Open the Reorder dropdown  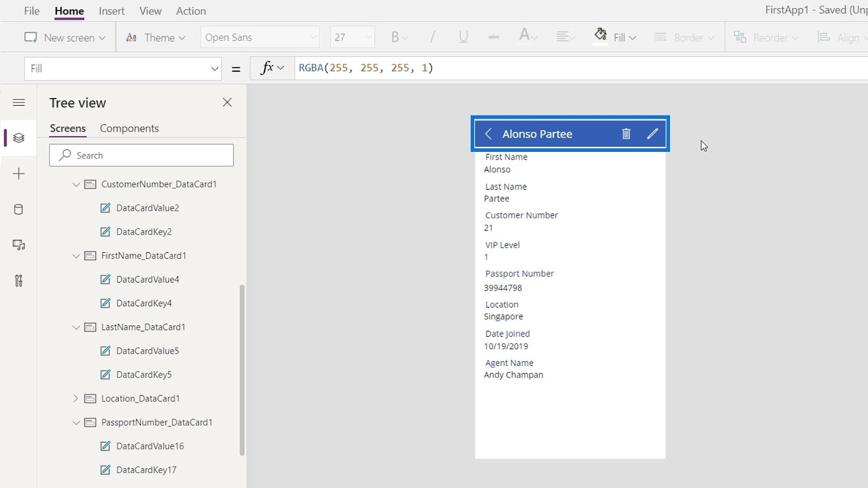point(766,37)
